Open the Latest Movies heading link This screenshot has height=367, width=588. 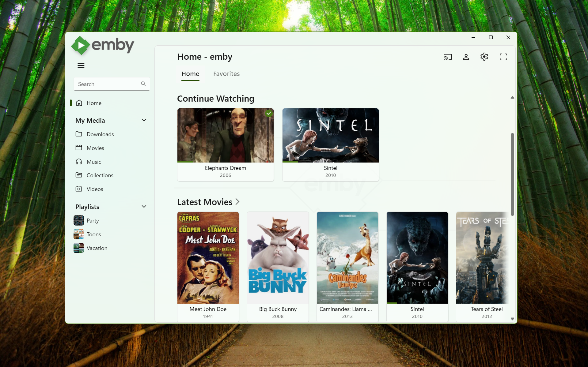tap(205, 202)
